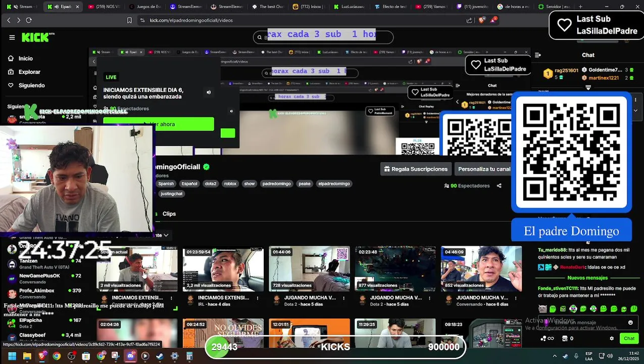This screenshot has width=644, height=364.
Task: Select the elpadredomingo tag
Action: click(334, 184)
